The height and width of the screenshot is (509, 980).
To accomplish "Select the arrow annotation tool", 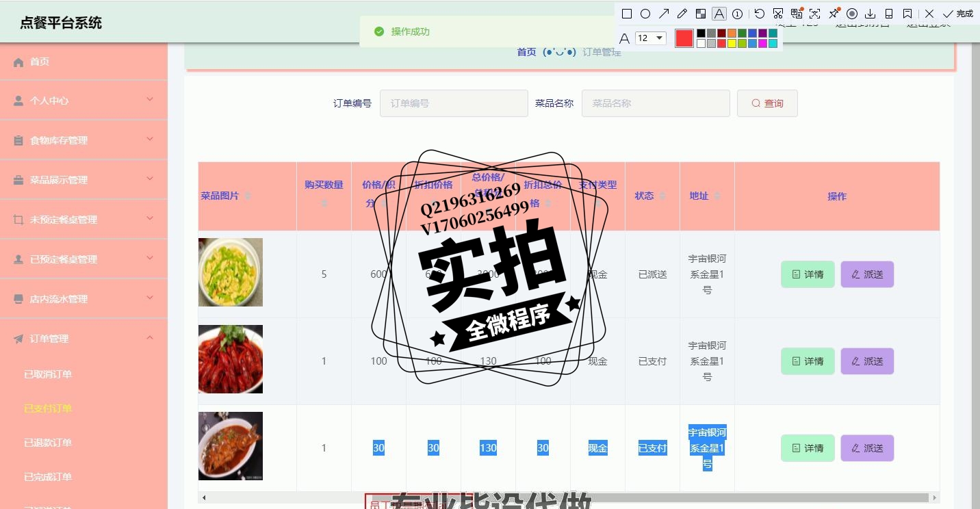I will coord(664,14).
